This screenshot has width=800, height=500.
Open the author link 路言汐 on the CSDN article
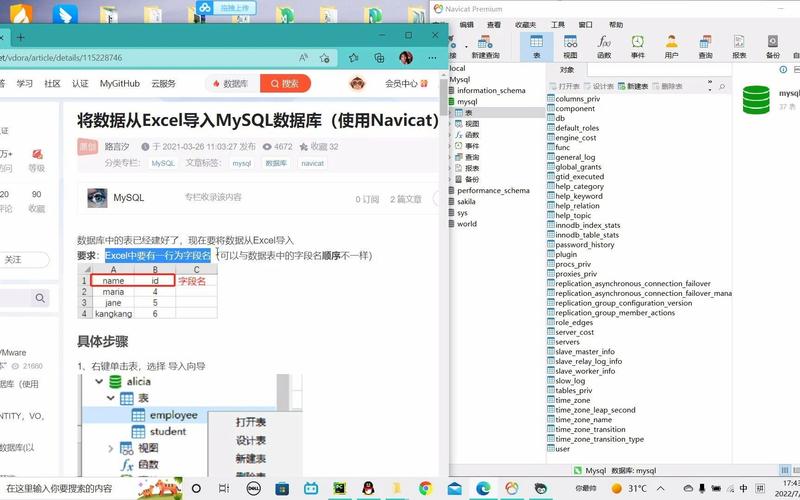[117, 146]
